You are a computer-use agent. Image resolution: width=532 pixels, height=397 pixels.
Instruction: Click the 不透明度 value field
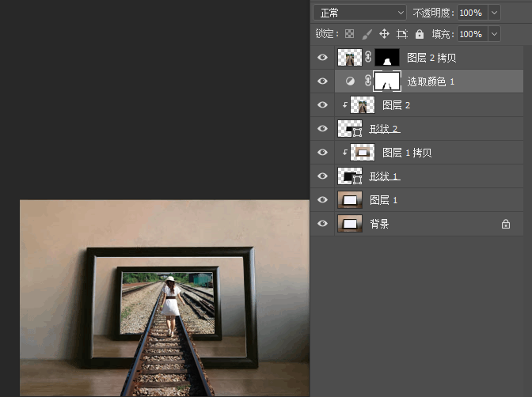(x=473, y=13)
